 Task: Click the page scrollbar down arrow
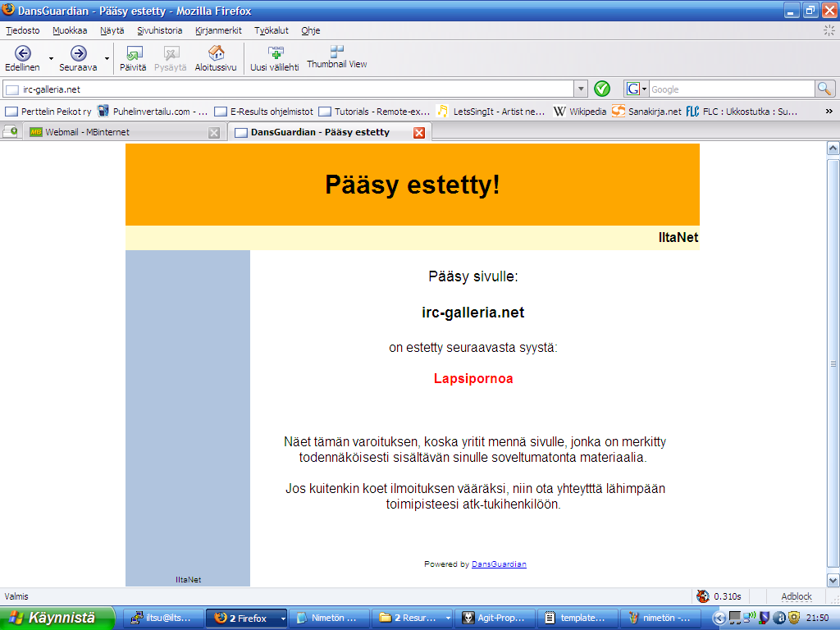click(833, 580)
